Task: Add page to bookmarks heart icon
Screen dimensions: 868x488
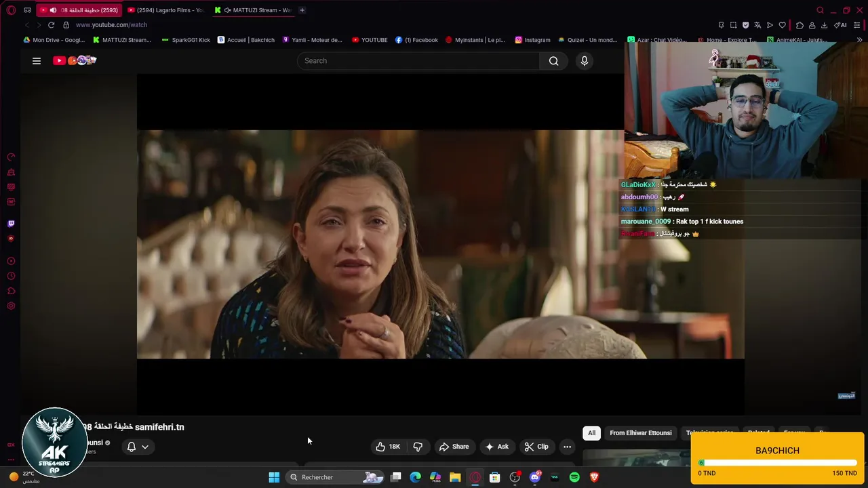Action: (x=782, y=25)
